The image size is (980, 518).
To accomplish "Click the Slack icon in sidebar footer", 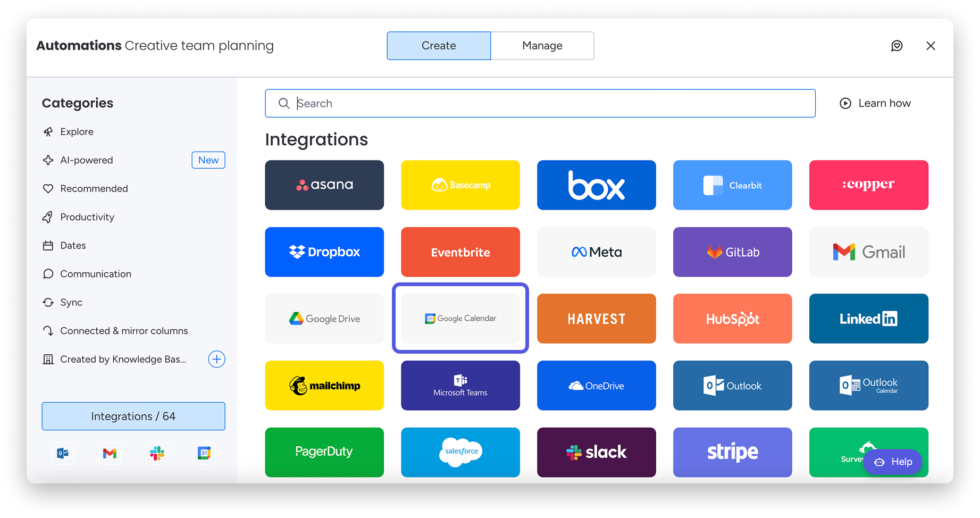I will [157, 453].
